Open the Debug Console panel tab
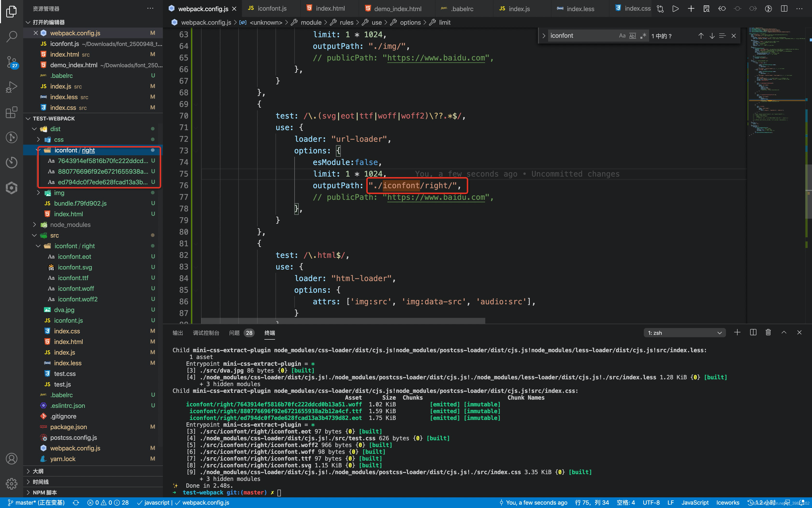 (206, 333)
